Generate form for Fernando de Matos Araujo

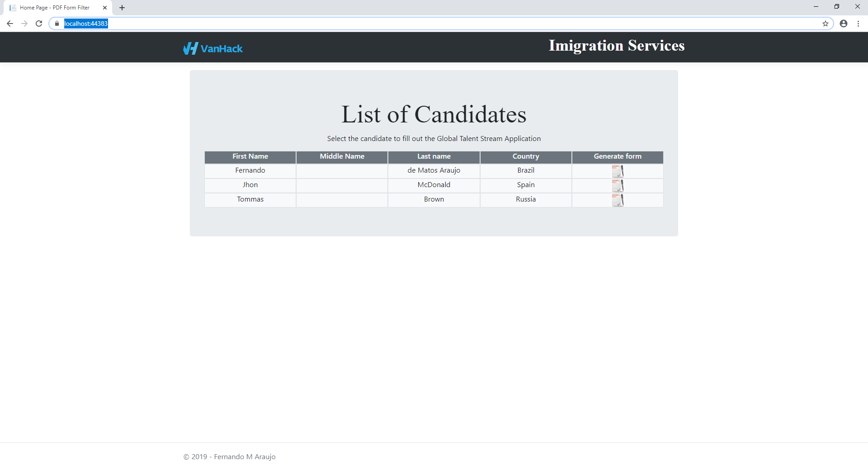618,171
